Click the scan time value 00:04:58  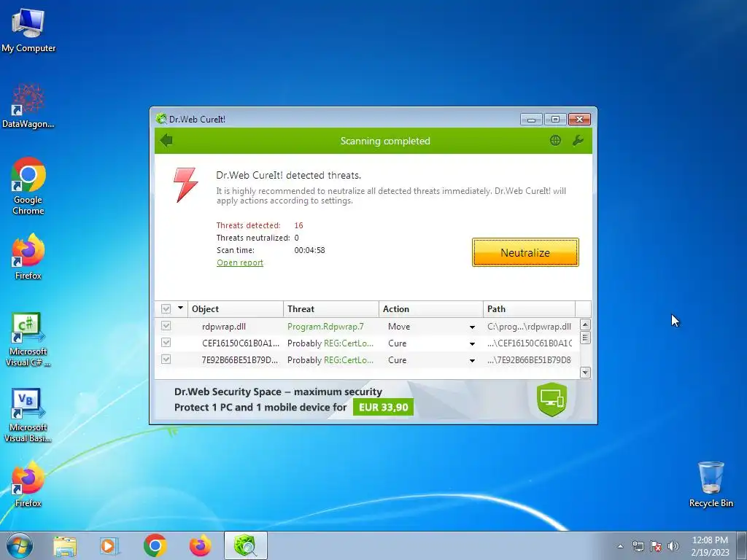[309, 251]
